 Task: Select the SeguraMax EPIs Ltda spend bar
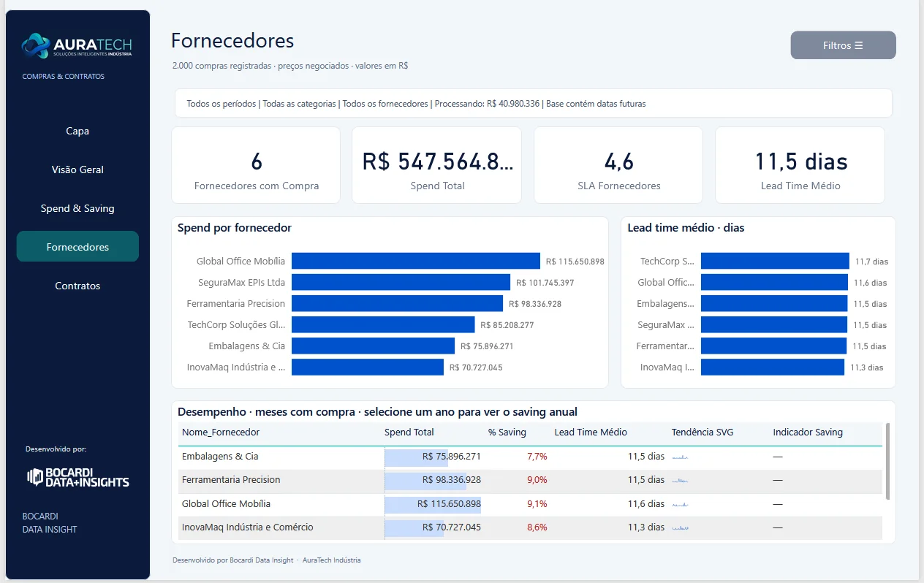click(x=401, y=282)
